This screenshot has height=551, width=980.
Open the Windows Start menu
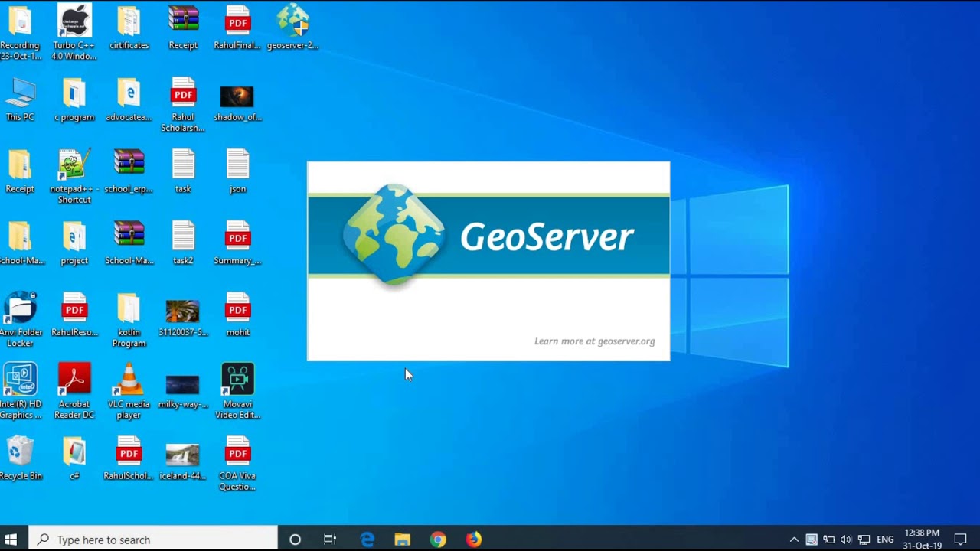pos(11,540)
